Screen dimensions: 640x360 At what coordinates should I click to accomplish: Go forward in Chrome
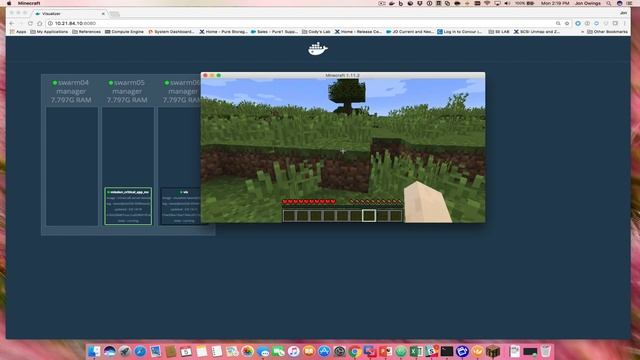coord(22,23)
